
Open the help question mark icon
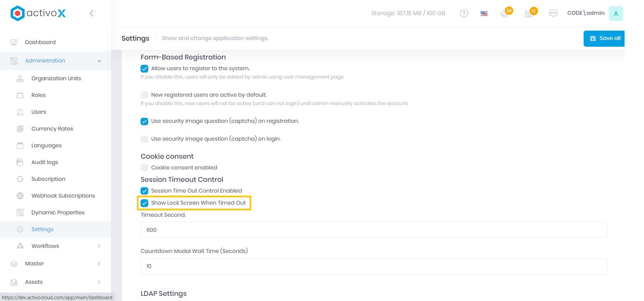point(464,13)
